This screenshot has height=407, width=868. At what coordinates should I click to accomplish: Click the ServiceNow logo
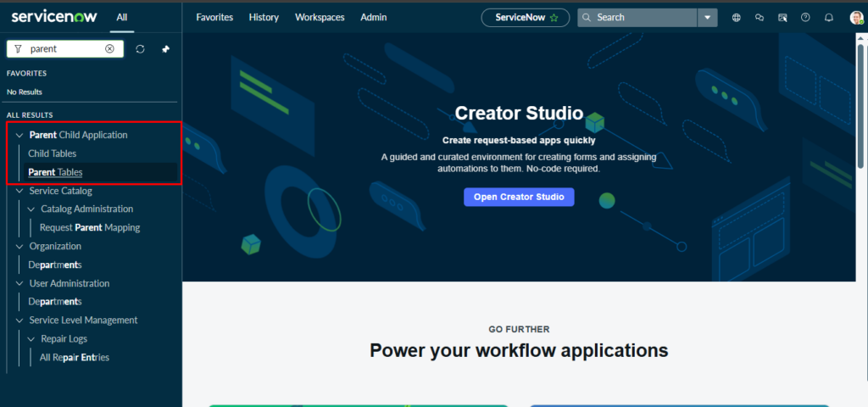pos(56,16)
